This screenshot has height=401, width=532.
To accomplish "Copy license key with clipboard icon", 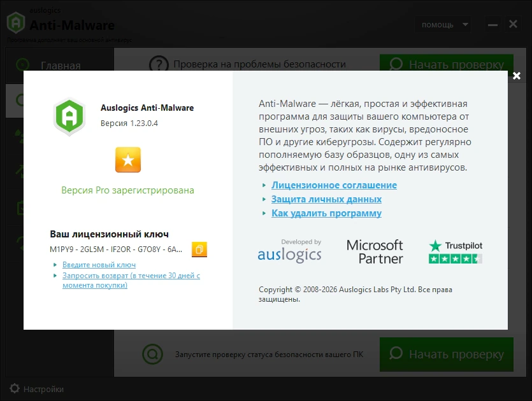I will click(x=199, y=250).
